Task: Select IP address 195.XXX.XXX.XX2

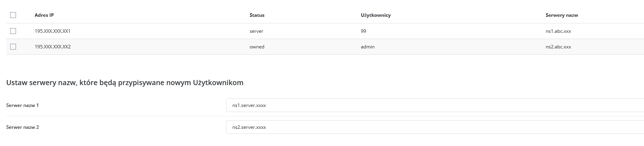Action: pos(53,46)
